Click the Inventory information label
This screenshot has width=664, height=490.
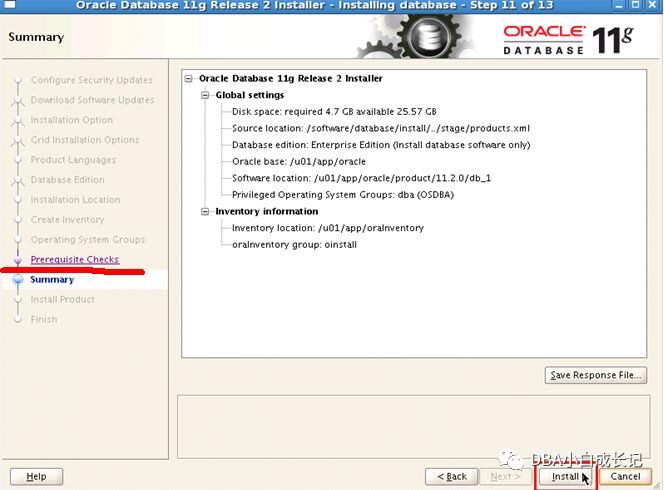pos(267,211)
